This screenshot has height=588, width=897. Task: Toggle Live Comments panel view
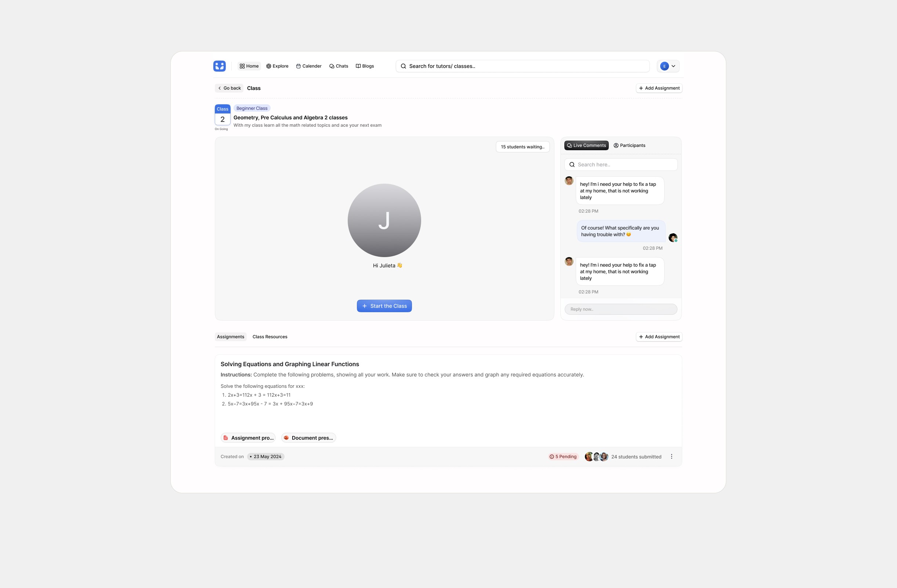point(586,145)
